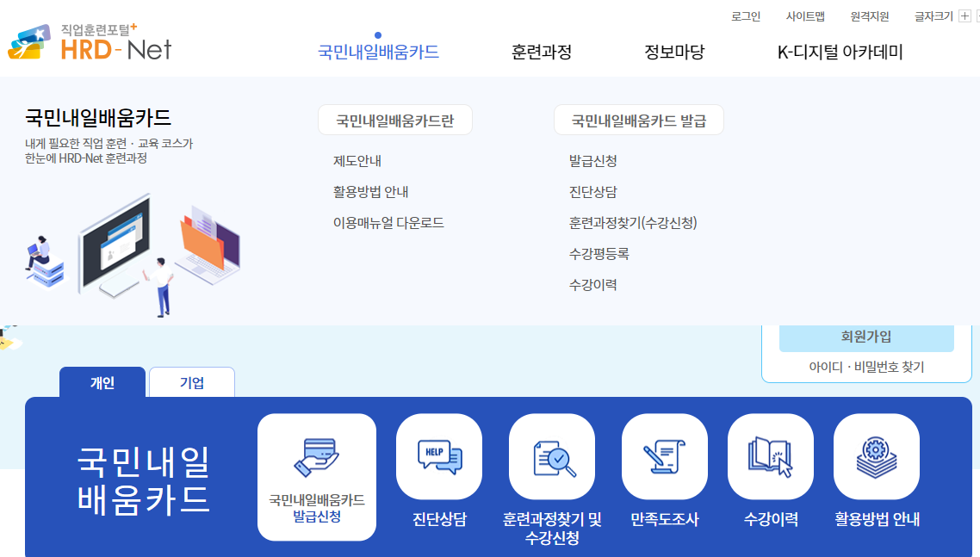Screen dimensions: 980x557
Task: Open 정보마당 top menu
Action: coord(674,52)
